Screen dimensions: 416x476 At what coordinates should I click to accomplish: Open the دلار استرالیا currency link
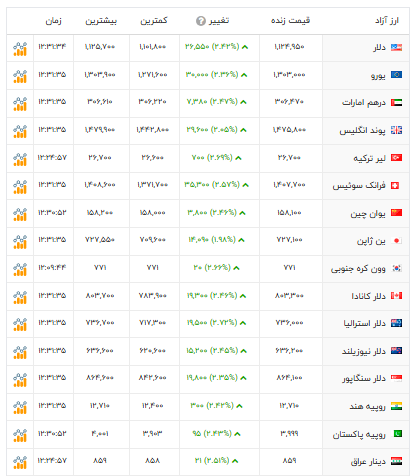click(365, 323)
